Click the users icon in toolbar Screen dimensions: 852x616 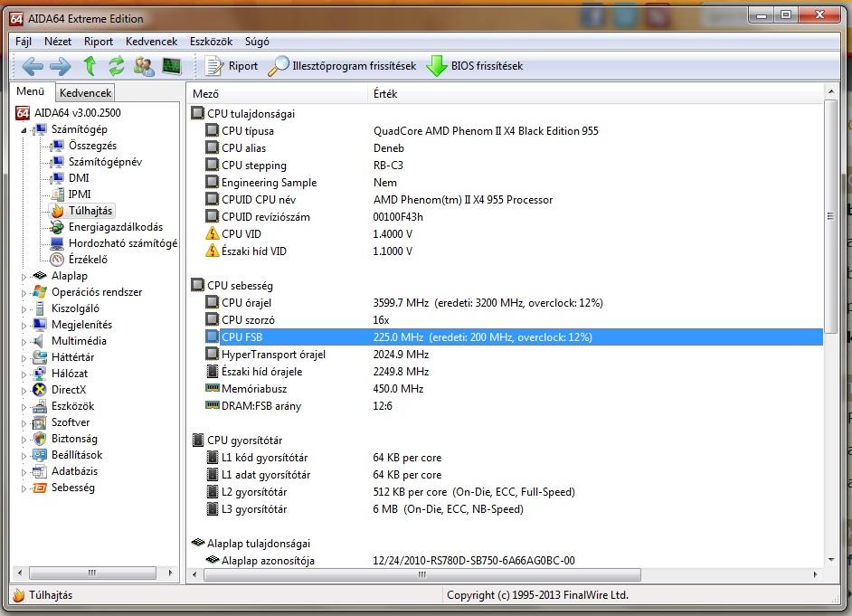tap(144, 66)
